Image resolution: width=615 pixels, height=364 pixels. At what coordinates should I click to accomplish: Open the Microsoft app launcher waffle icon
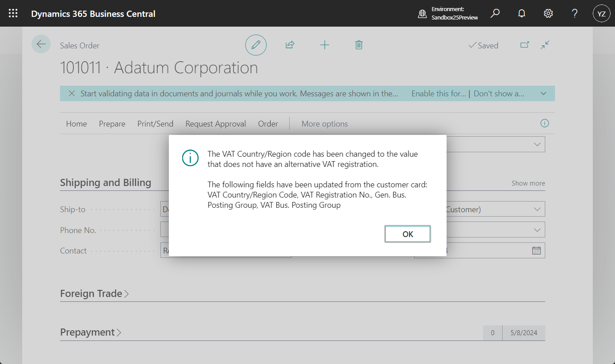point(13,13)
